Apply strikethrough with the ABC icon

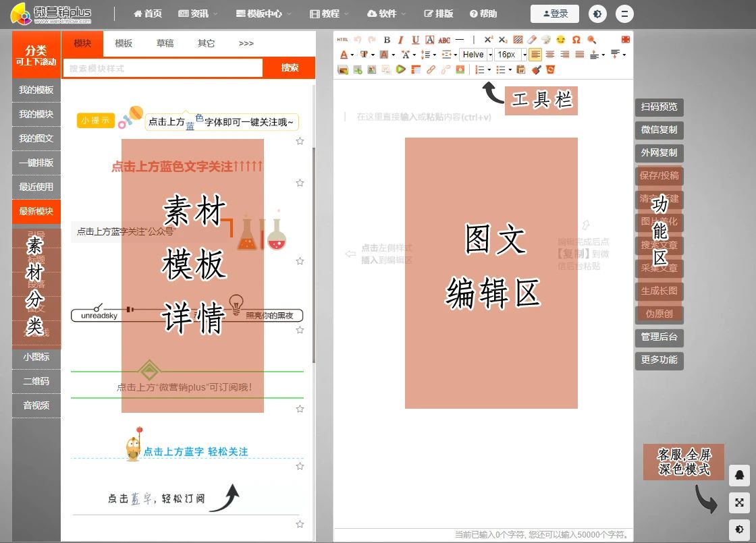[x=444, y=40]
